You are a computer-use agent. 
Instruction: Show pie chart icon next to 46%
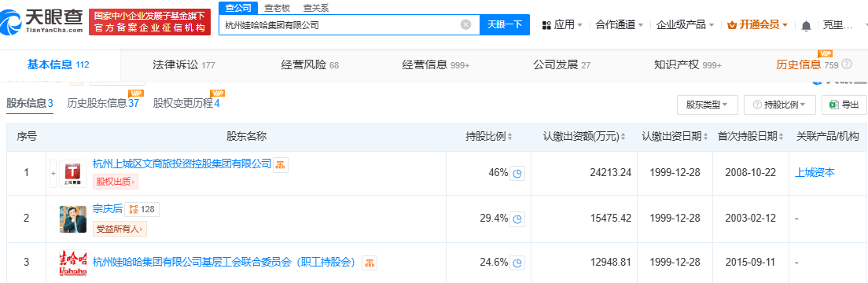pos(517,174)
